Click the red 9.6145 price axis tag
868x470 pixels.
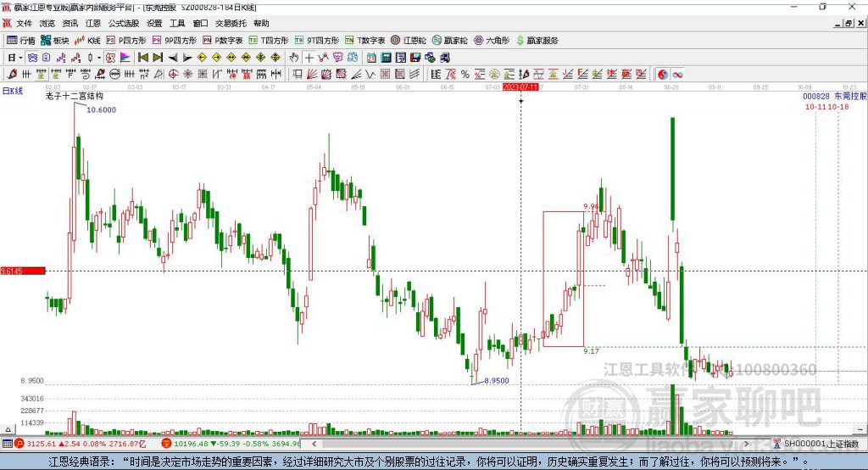point(23,271)
